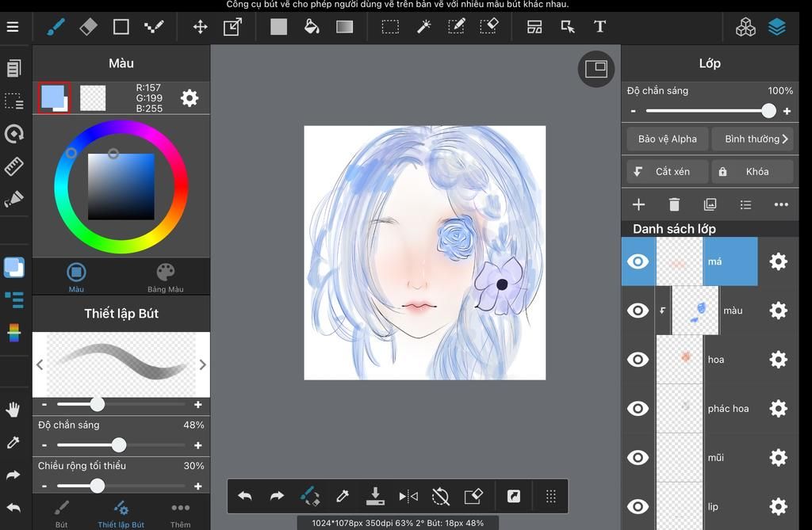Open the hamburger main menu
Viewport: 812px width, 530px height.
[x=13, y=27]
